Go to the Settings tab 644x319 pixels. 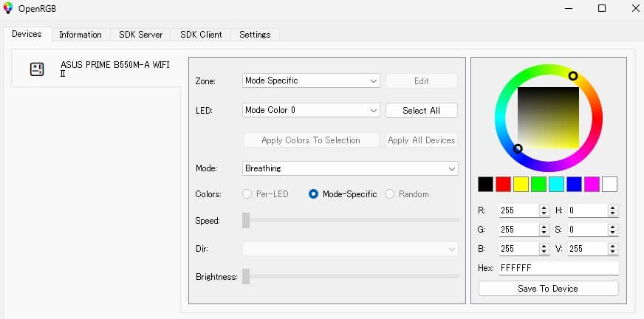(x=255, y=35)
